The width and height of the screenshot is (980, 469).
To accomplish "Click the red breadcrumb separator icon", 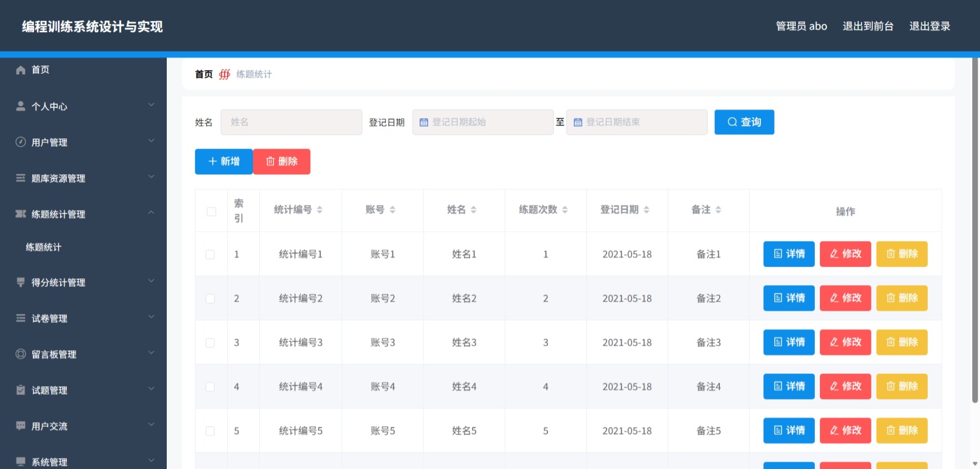I will [x=225, y=74].
